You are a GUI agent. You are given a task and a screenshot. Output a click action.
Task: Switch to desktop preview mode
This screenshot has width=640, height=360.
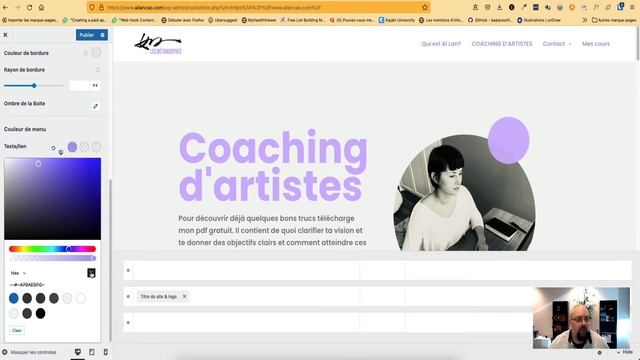click(78, 352)
